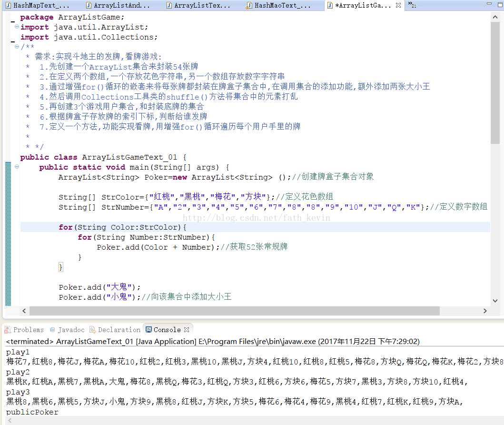Click the Java file icon on ArrayListAnd tab
This screenshot has width=504, height=425.
(x=89, y=5)
